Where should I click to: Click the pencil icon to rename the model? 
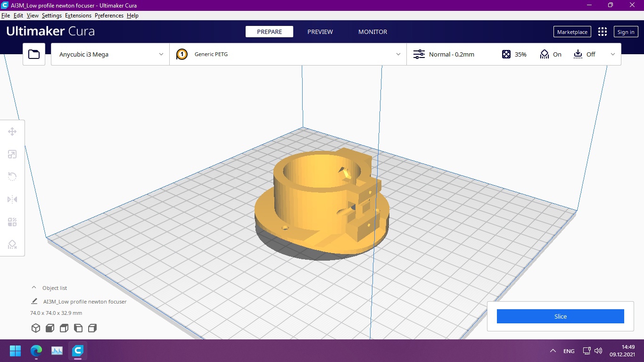click(x=34, y=301)
